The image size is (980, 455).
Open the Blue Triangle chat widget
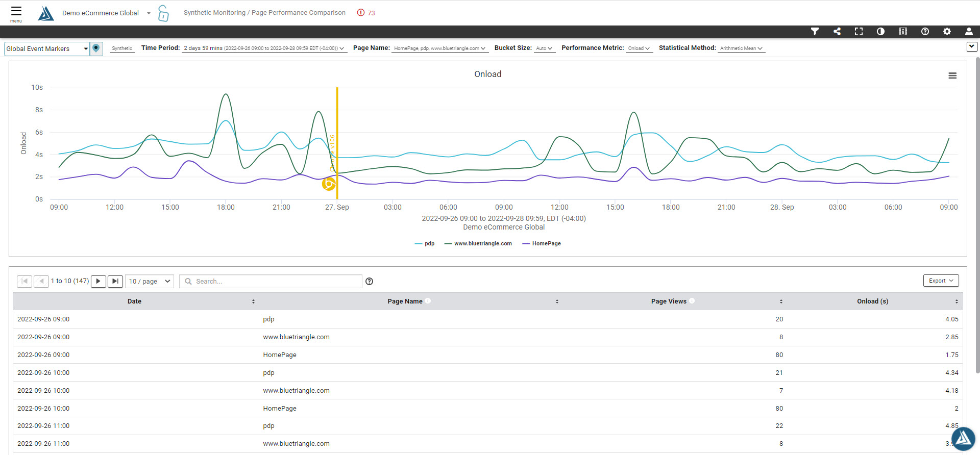tap(963, 439)
